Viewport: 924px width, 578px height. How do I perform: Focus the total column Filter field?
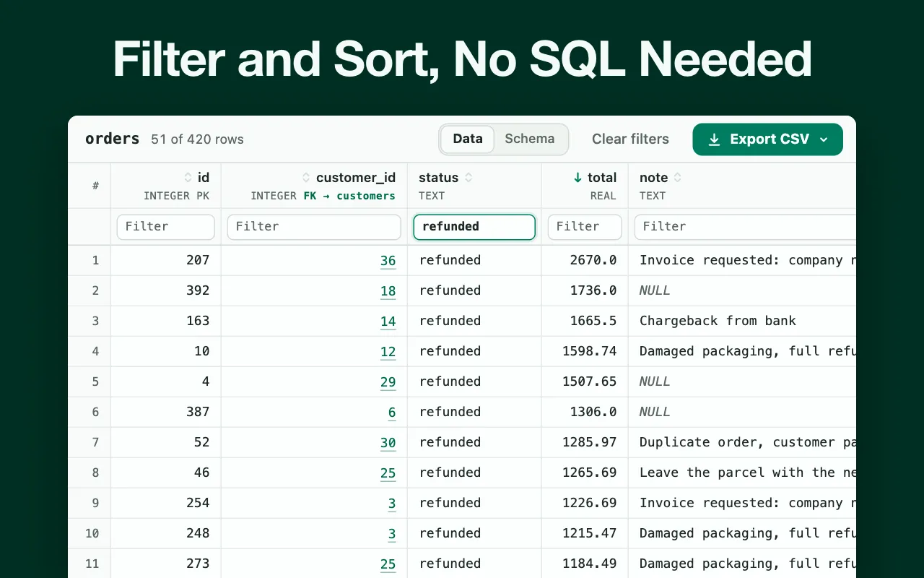(x=585, y=227)
